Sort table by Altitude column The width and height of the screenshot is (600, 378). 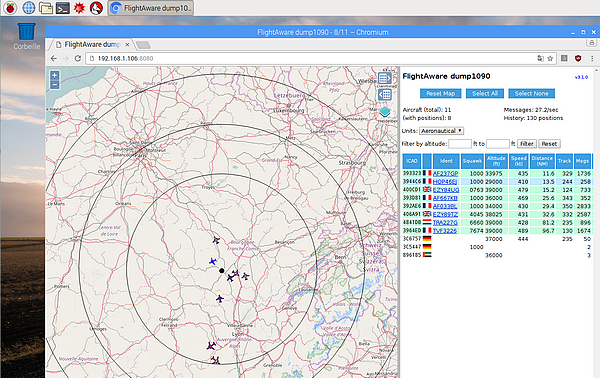tap(496, 161)
